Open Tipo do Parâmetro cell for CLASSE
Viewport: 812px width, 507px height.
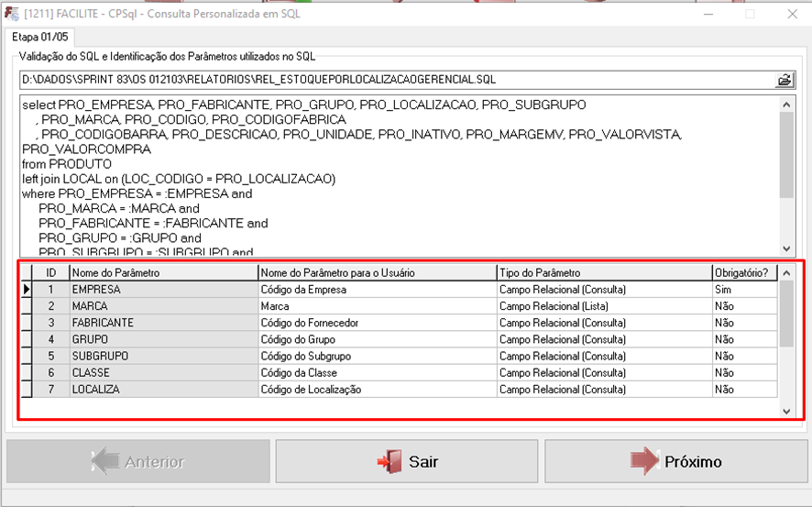click(x=603, y=373)
